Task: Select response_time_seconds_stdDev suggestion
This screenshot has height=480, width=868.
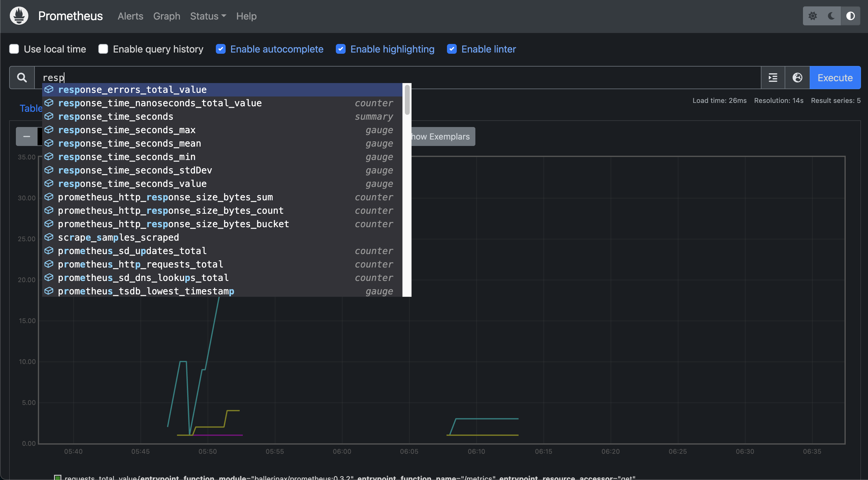Action: (222, 171)
